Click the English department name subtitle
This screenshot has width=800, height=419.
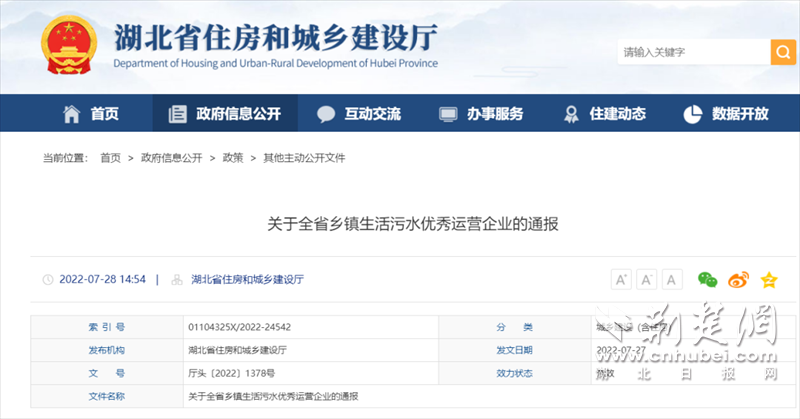[276, 63]
